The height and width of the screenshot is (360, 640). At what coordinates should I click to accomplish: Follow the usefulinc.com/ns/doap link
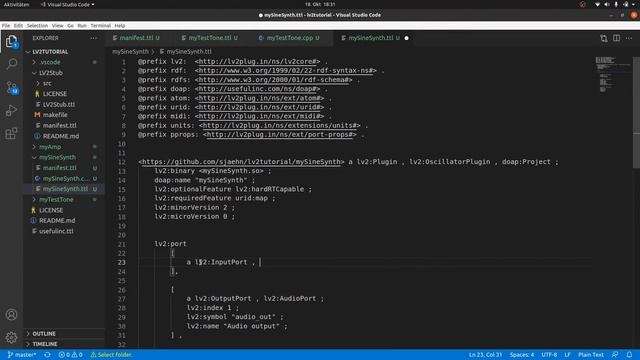258,89
